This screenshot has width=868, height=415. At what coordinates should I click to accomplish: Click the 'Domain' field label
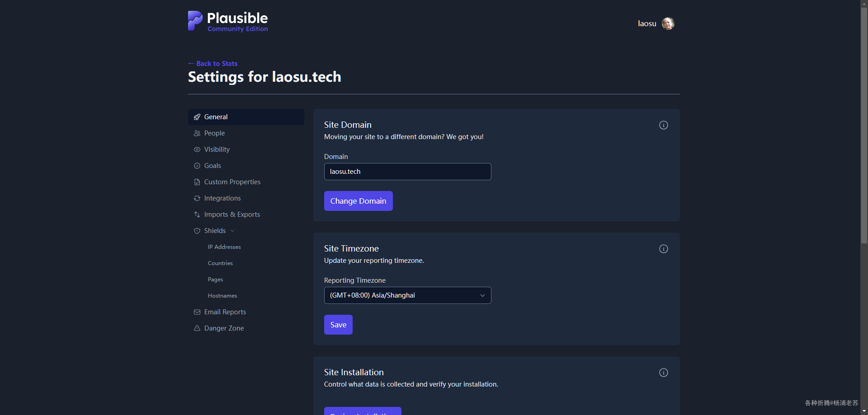[336, 157]
